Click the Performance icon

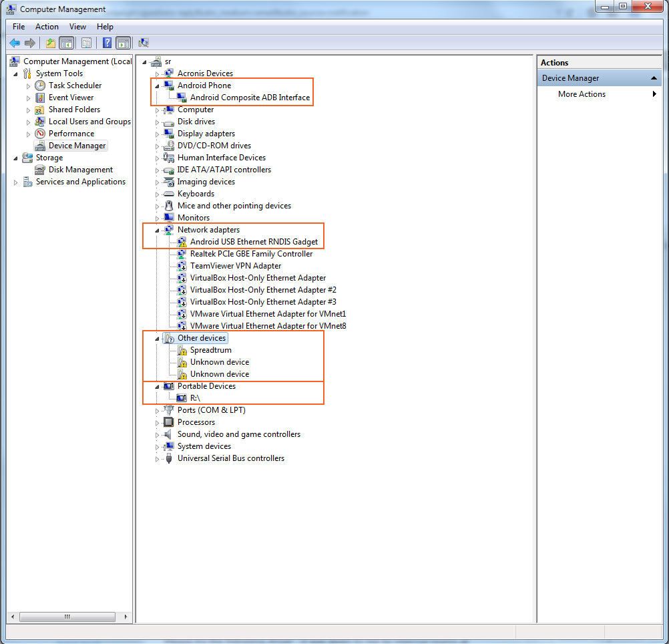[x=40, y=134]
